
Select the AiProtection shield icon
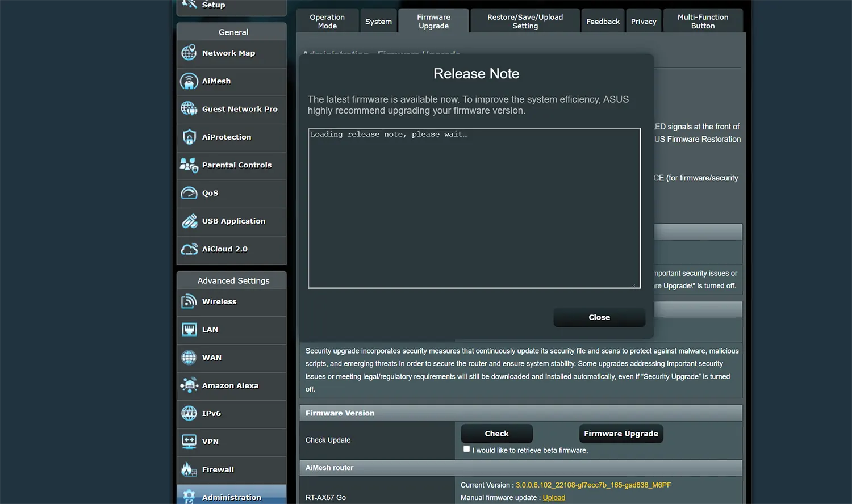tap(189, 137)
